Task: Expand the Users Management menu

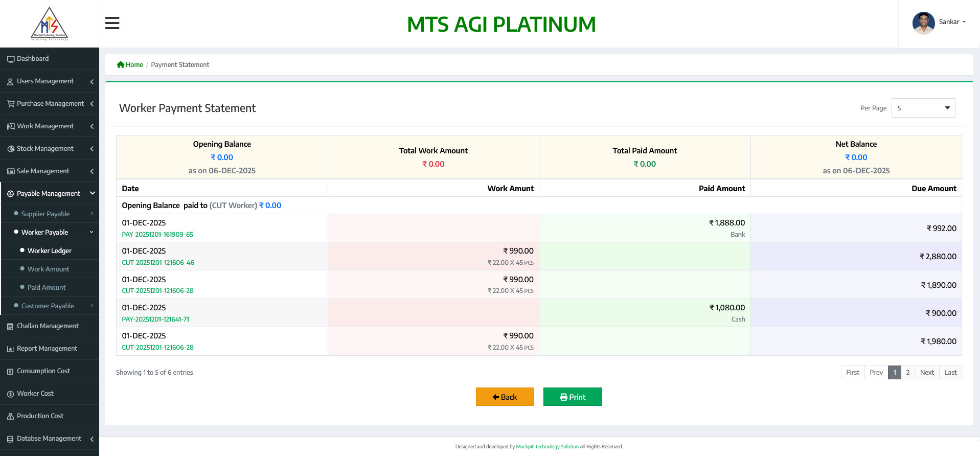Action: 49,81
